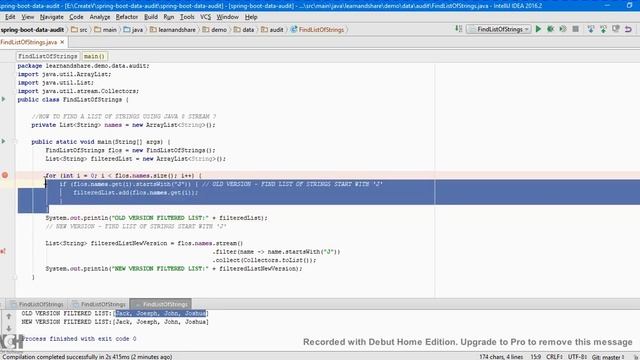Open the VCS menu
This screenshot has width=640, height=360.
coord(205,17)
